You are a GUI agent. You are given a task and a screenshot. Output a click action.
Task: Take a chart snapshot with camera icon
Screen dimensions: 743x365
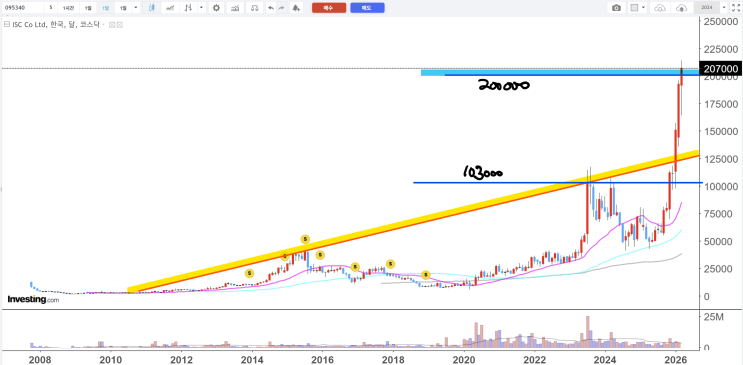[616, 8]
